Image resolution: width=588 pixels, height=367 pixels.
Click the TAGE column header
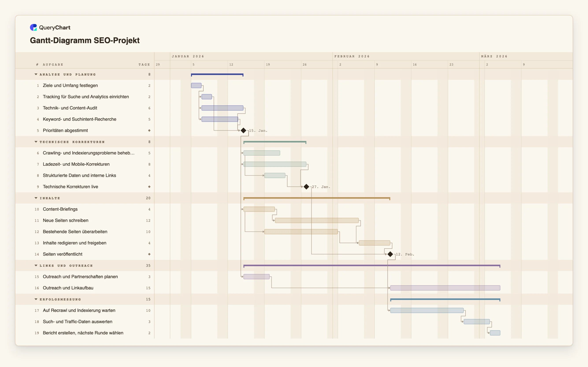coord(144,65)
